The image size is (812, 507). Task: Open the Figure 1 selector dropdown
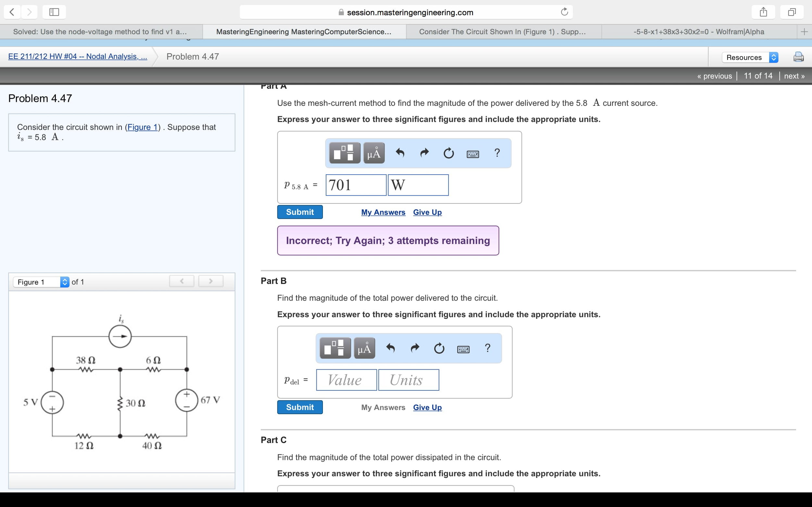pos(41,282)
